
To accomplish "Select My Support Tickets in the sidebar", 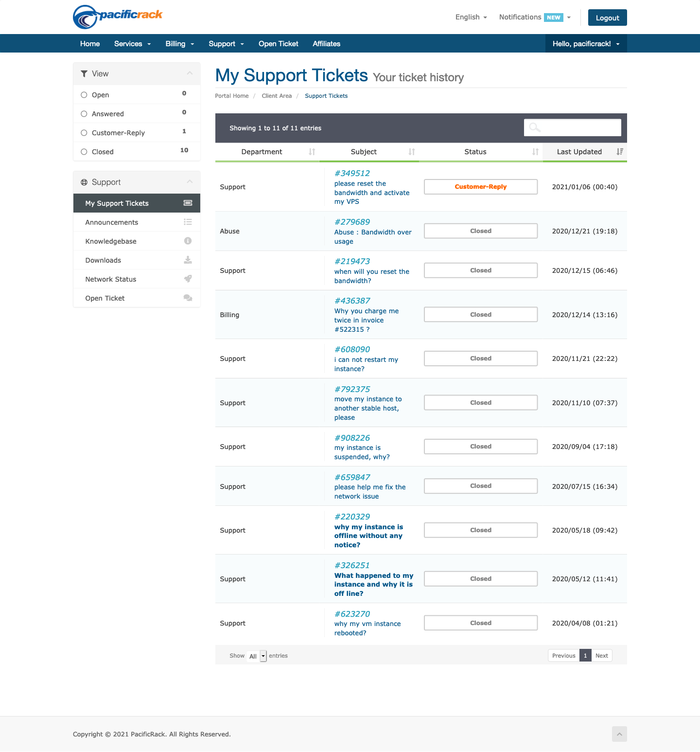I will tap(137, 203).
